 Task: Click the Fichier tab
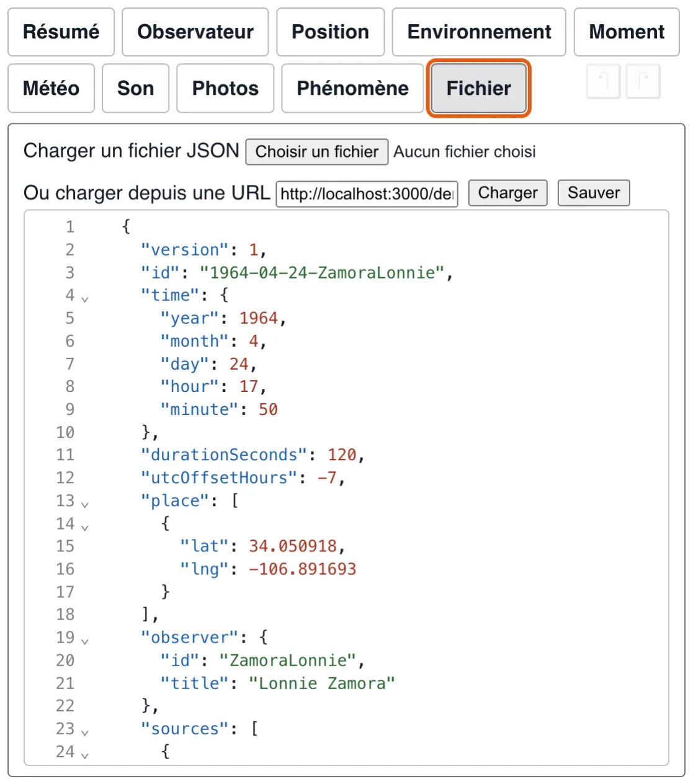pyautogui.click(x=479, y=88)
